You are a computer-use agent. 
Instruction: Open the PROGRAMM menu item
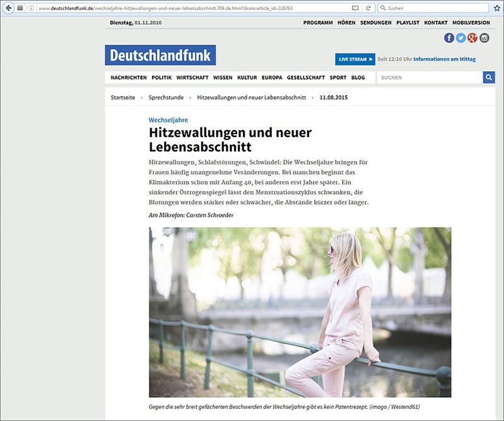318,23
